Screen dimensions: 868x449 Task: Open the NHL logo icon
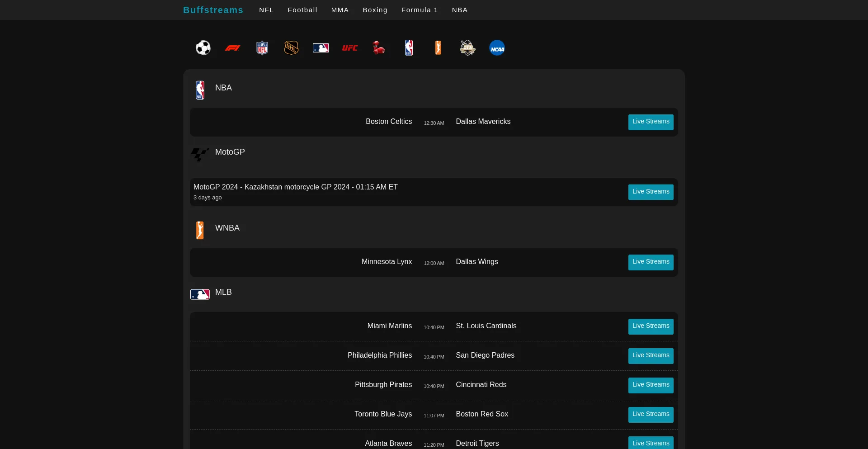pyautogui.click(x=291, y=47)
